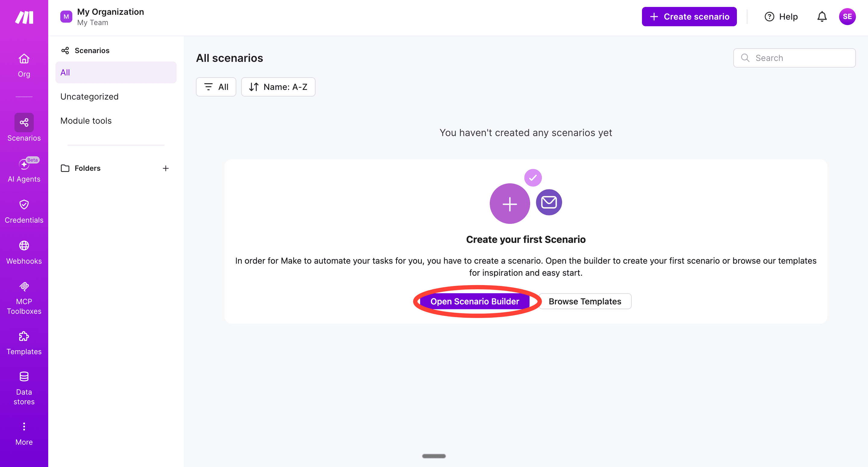Open Templates puzzle icon
This screenshot has width=868, height=467.
click(x=24, y=343)
